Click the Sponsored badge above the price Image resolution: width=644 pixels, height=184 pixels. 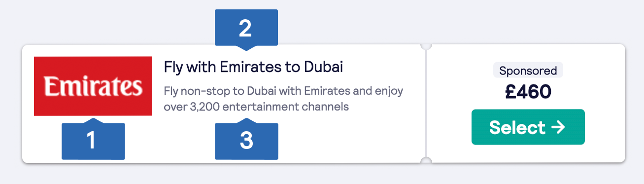(528, 71)
